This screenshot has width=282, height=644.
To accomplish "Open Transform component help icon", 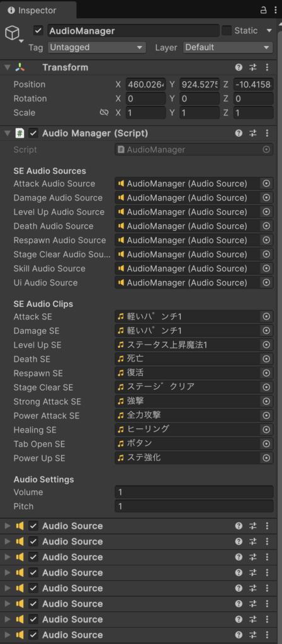I will (x=239, y=67).
